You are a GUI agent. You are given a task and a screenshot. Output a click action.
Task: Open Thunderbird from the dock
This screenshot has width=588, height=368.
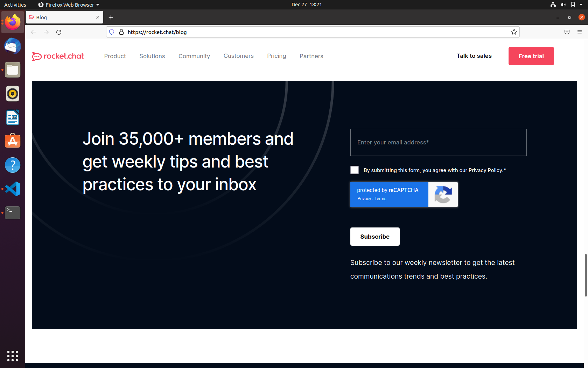coord(12,46)
